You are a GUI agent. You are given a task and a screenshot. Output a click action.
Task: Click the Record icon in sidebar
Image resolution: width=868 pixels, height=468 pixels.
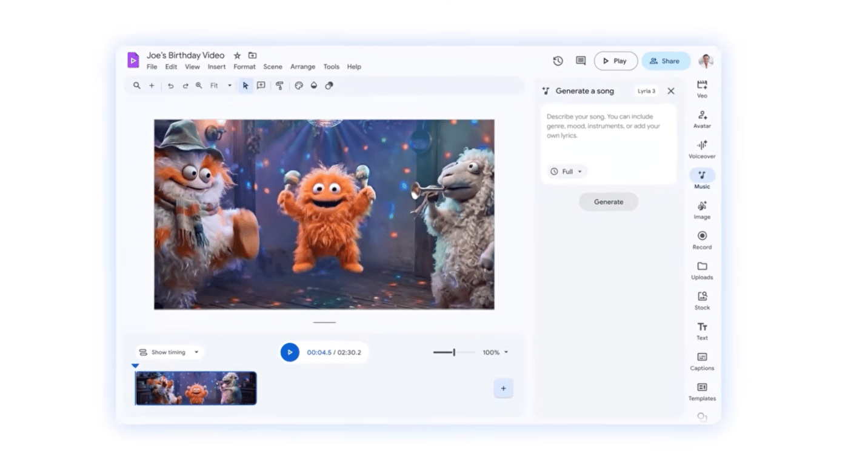tap(702, 239)
